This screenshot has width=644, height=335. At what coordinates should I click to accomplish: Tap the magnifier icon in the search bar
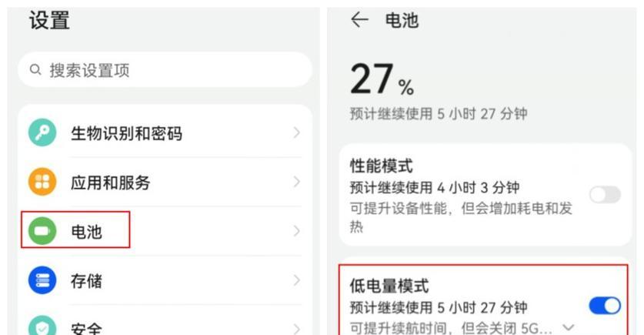pyautogui.click(x=35, y=69)
